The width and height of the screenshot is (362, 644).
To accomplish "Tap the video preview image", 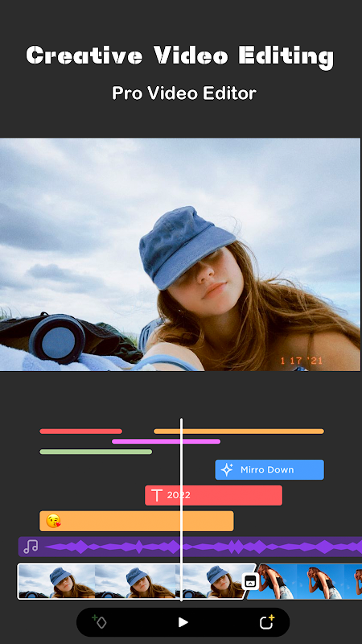I will 180,254.
